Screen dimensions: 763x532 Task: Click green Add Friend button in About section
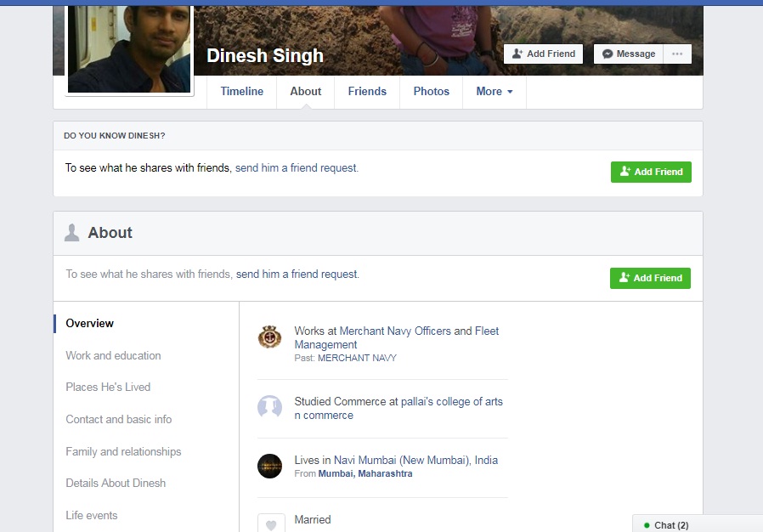pos(650,278)
